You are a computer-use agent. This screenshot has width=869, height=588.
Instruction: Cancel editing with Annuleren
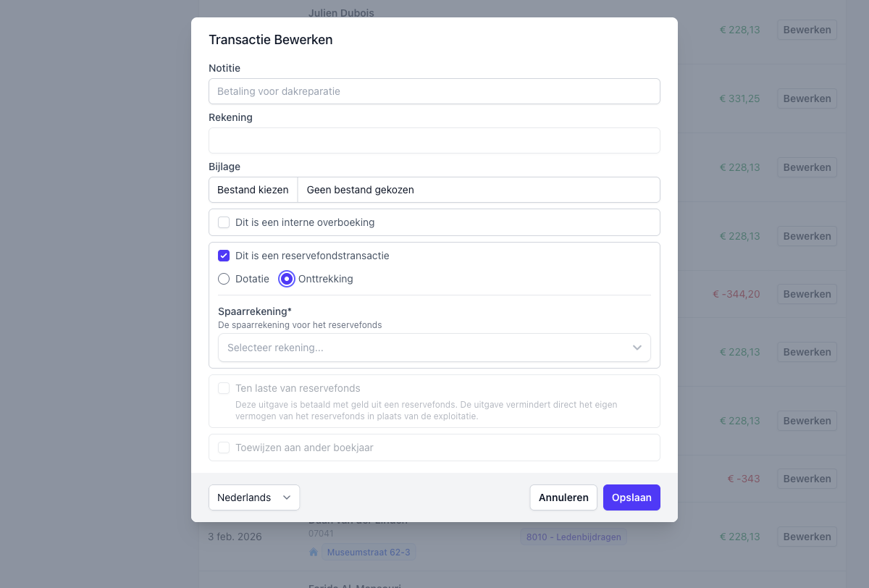tap(563, 497)
